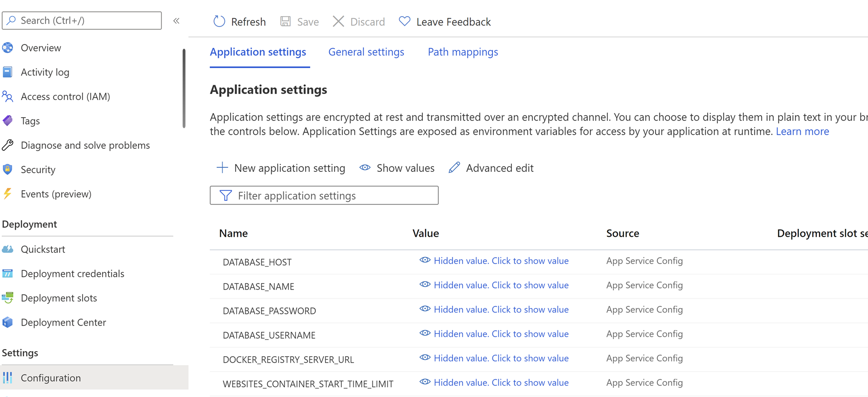Click the sidebar vertical scrollbar
The image size is (868, 397).
tap(184, 88)
